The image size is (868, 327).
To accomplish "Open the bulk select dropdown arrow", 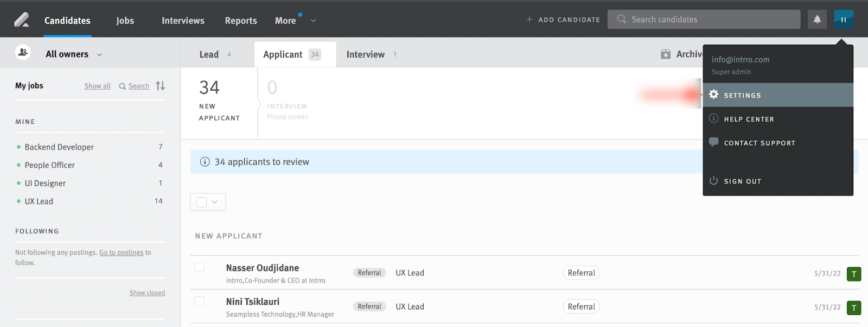I will [x=215, y=202].
